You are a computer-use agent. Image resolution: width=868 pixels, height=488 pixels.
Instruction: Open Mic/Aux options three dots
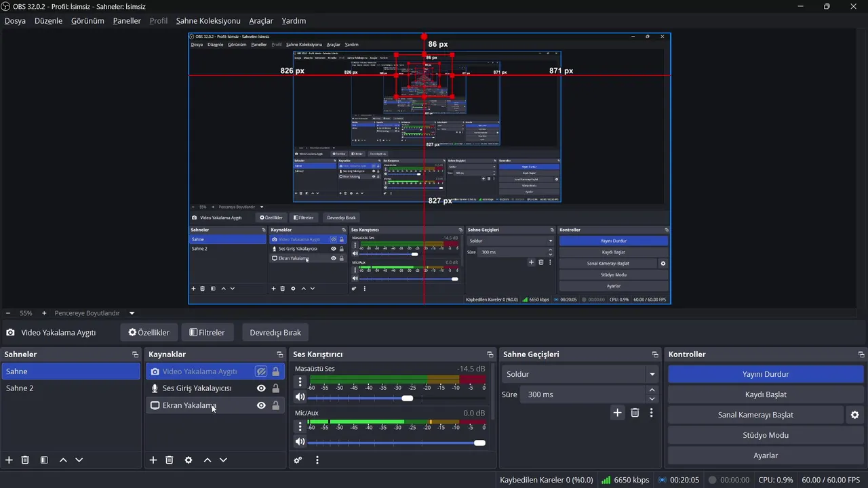(300, 426)
